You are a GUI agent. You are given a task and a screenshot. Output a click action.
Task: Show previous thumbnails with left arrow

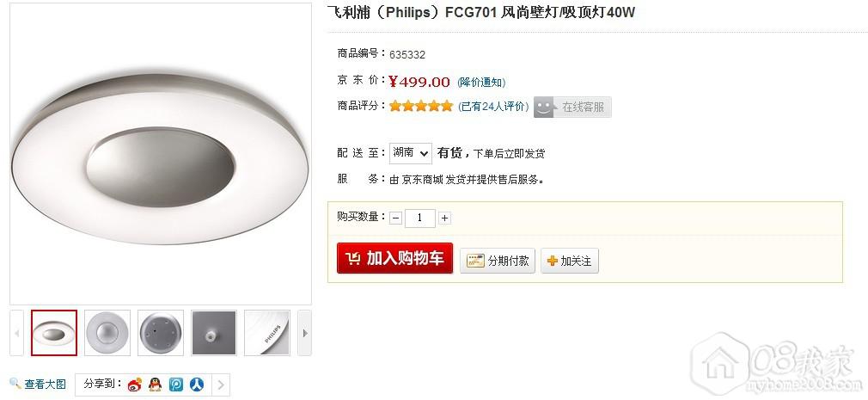coord(16,333)
